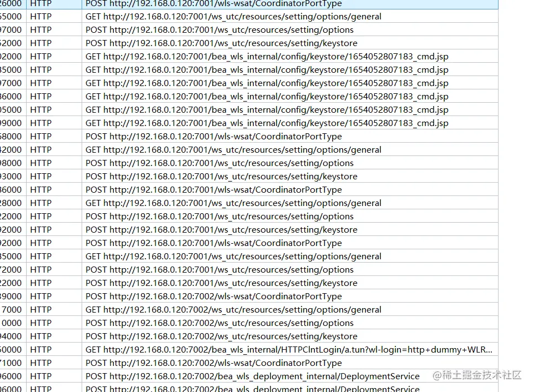
Task: Select port 7002 POST CoordinatorPortType row ending 71000
Action: click(x=249, y=363)
